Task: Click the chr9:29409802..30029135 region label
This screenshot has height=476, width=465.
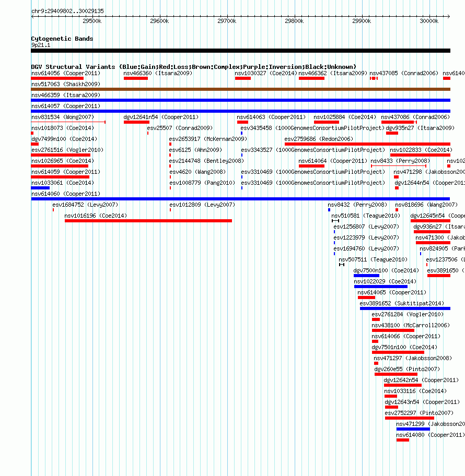Action: pyautogui.click(x=67, y=11)
